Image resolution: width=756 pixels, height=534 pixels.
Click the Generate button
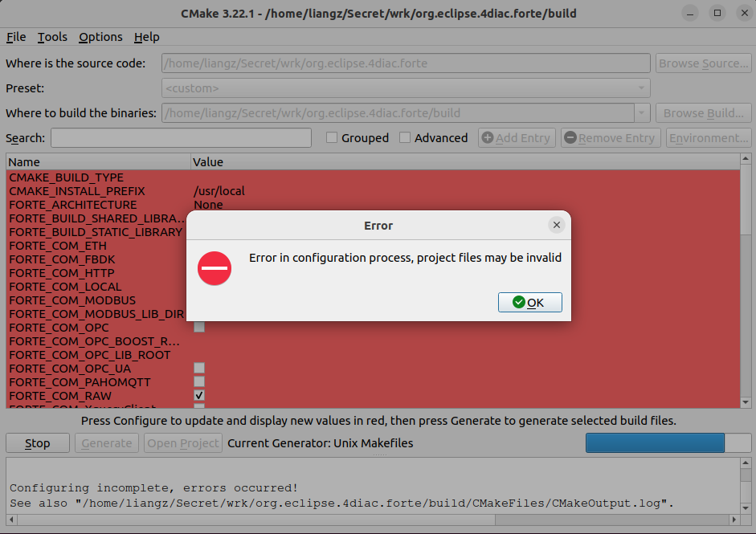[107, 443]
